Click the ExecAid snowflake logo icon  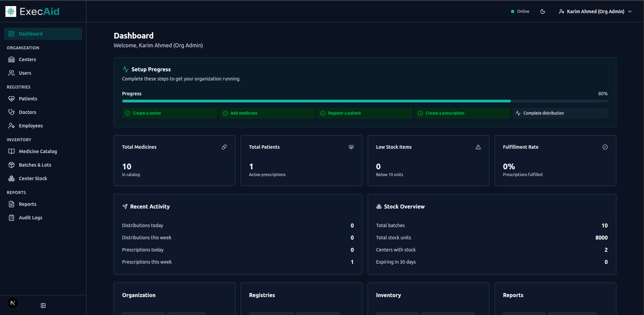(x=11, y=11)
